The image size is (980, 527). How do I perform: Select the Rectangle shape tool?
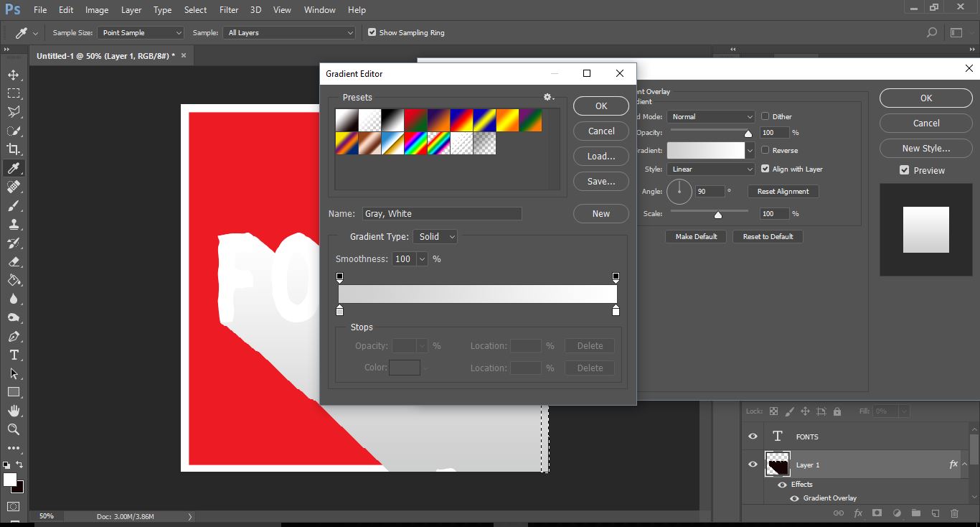(14, 392)
